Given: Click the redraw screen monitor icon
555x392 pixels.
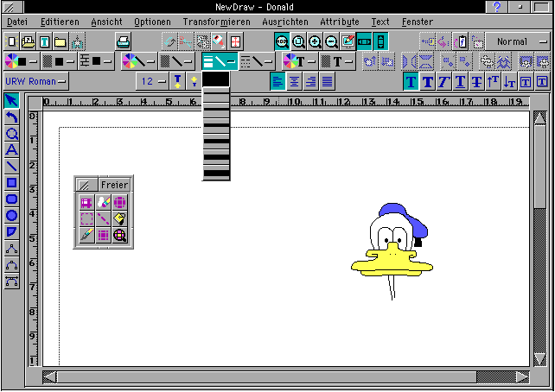Looking at the screenshot, I should click(x=348, y=41).
